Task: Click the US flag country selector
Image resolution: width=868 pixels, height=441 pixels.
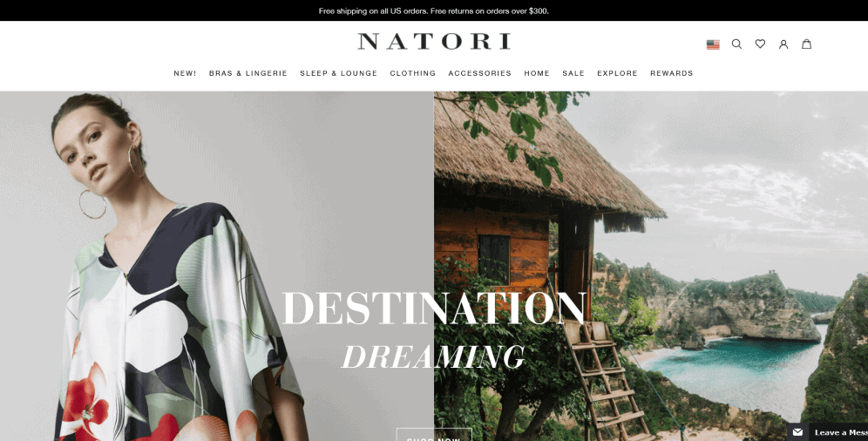Action: pos(713,44)
